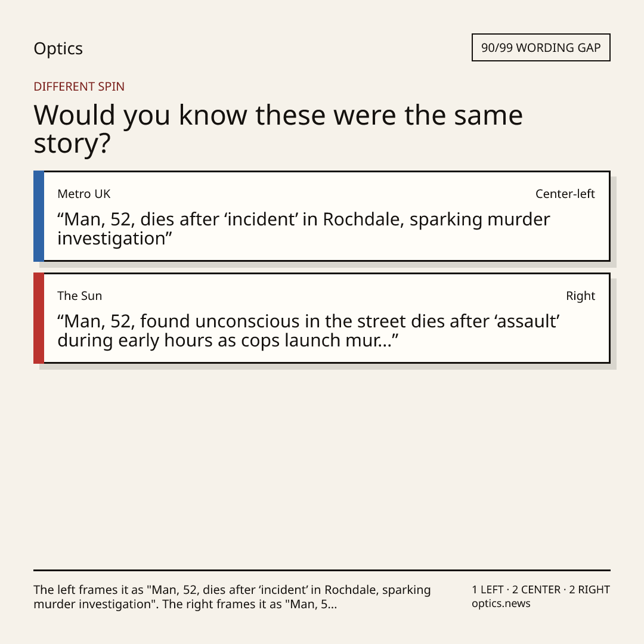Click the footer divider line
The height and width of the screenshot is (644, 644).
coord(322,570)
